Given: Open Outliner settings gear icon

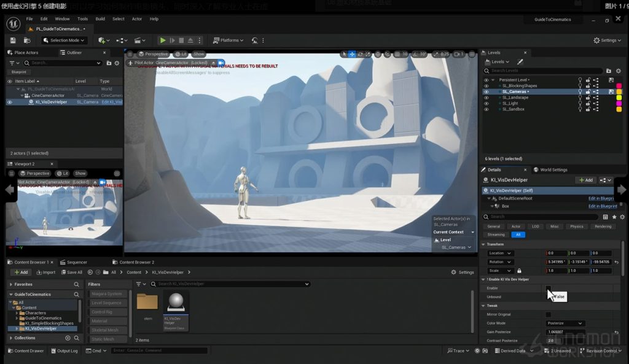Looking at the screenshot, I should (x=117, y=63).
